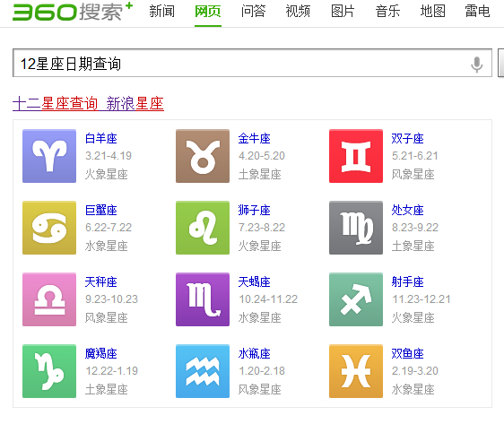Screen dimensions: 504x424
Task: Click 火象星座 under 狮子座
Action: click(x=260, y=246)
